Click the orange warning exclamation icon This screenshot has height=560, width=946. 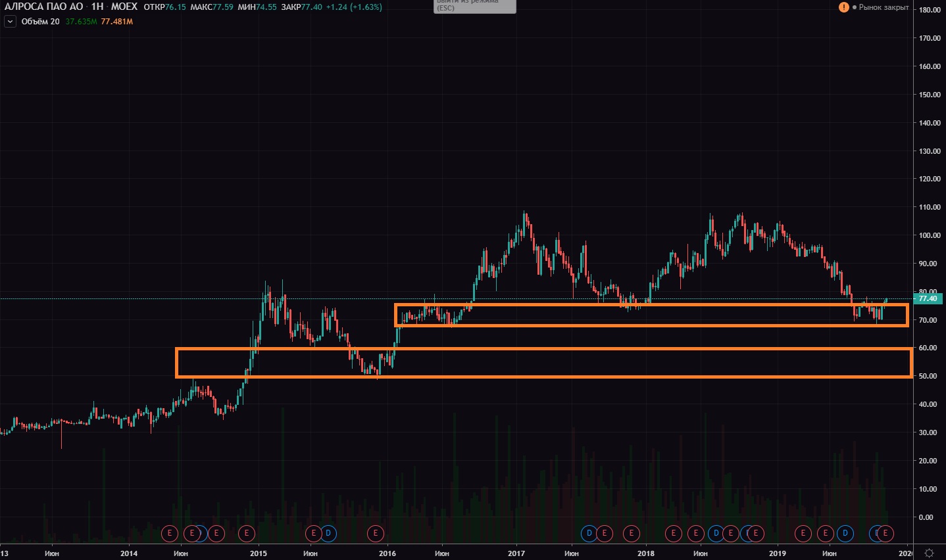(x=843, y=7)
